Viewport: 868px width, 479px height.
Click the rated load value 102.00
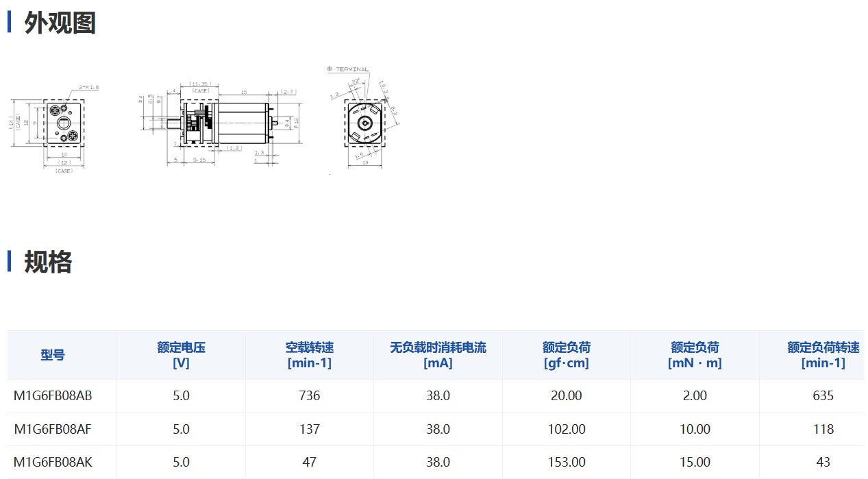(567, 429)
